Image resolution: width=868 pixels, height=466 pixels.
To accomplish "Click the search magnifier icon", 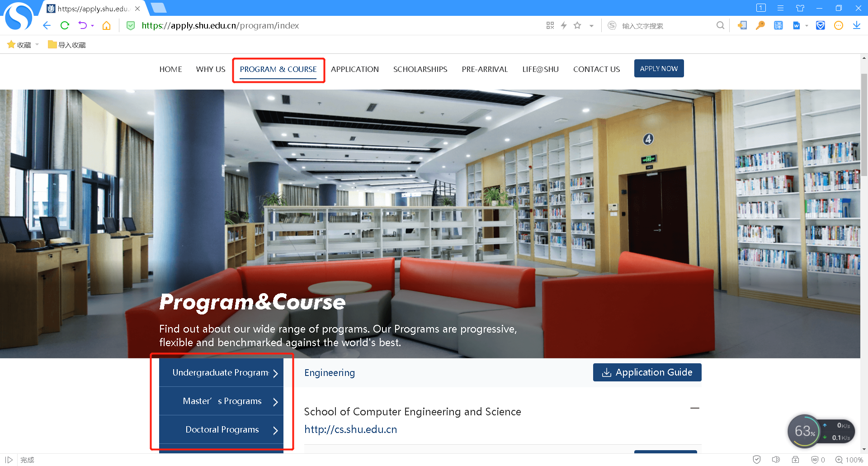I will pos(720,26).
